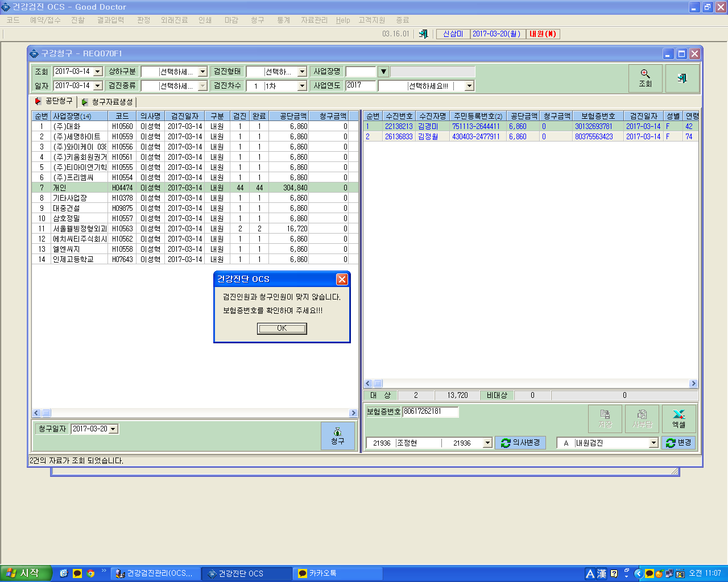Click the 변경 button with green arrows
This screenshot has height=582, width=728.
click(x=679, y=443)
